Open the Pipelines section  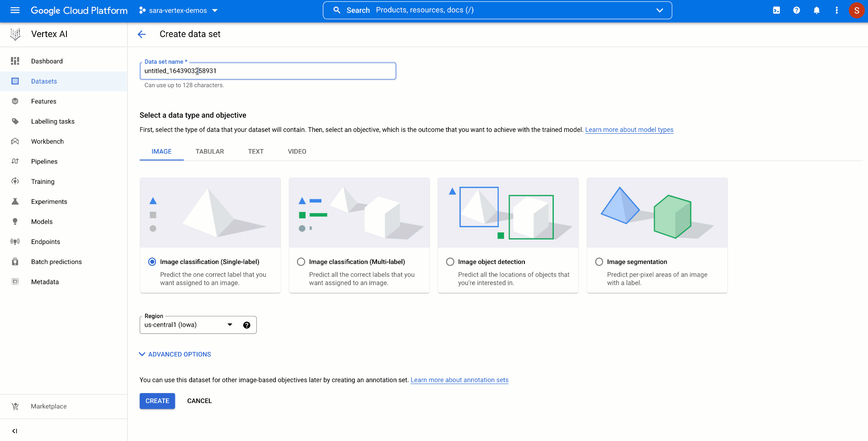coord(44,161)
